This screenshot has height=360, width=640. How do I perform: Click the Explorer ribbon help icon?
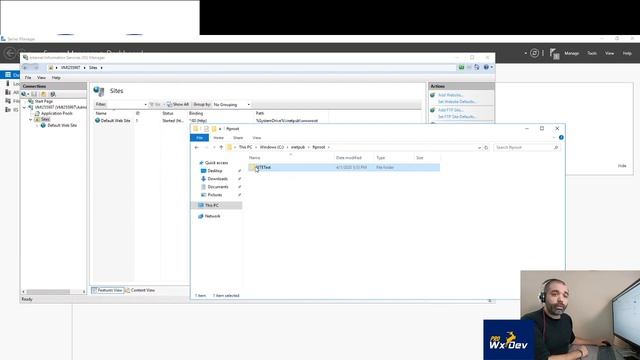pos(561,138)
